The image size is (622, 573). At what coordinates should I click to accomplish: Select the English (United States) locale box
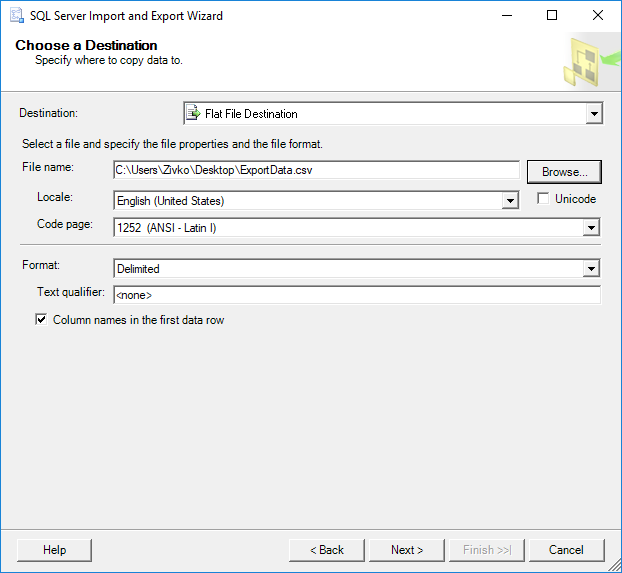316,200
